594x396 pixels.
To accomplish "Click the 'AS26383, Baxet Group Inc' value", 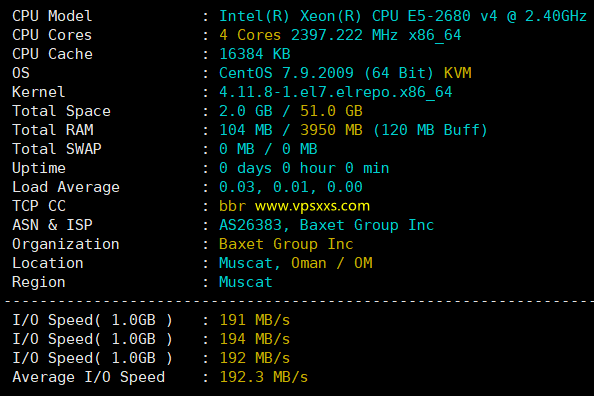I will coord(327,225).
